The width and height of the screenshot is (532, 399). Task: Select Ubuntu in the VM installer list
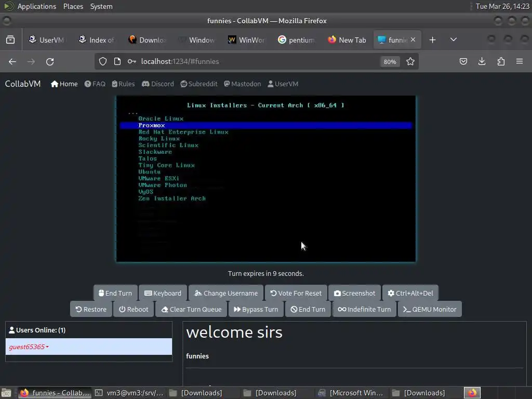pyautogui.click(x=149, y=171)
